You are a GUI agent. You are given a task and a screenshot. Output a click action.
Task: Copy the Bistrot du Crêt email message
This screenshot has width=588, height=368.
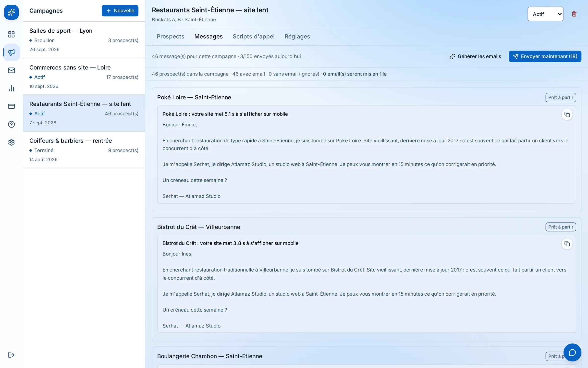coord(567,244)
